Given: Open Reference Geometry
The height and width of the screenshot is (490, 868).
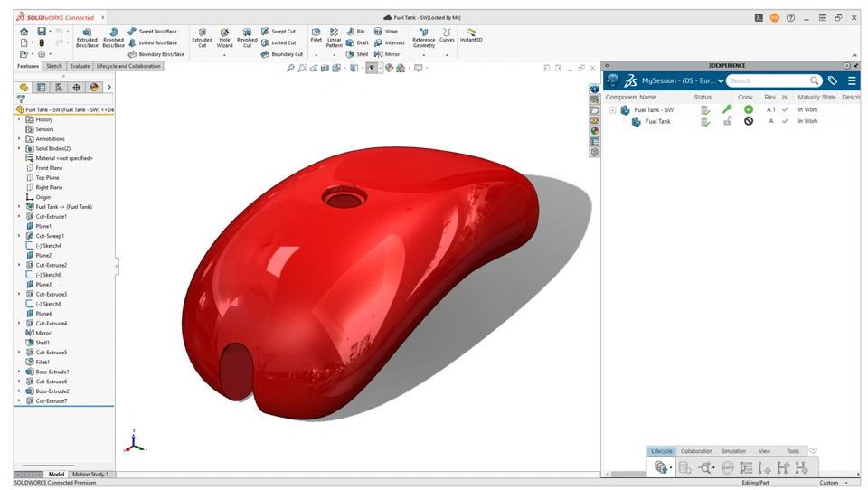Looking at the screenshot, I should (423, 38).
